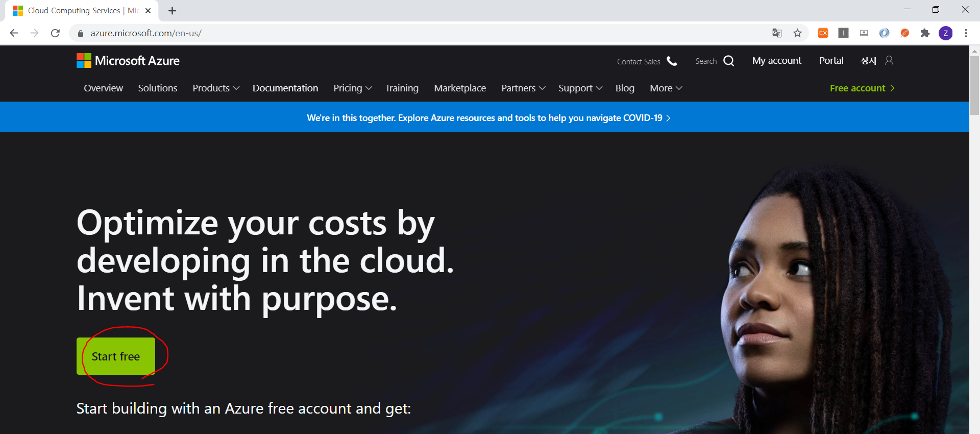Screen dimensions: 980x434
Task: Click the orange round extension icon
Action: tap(904, 33)
